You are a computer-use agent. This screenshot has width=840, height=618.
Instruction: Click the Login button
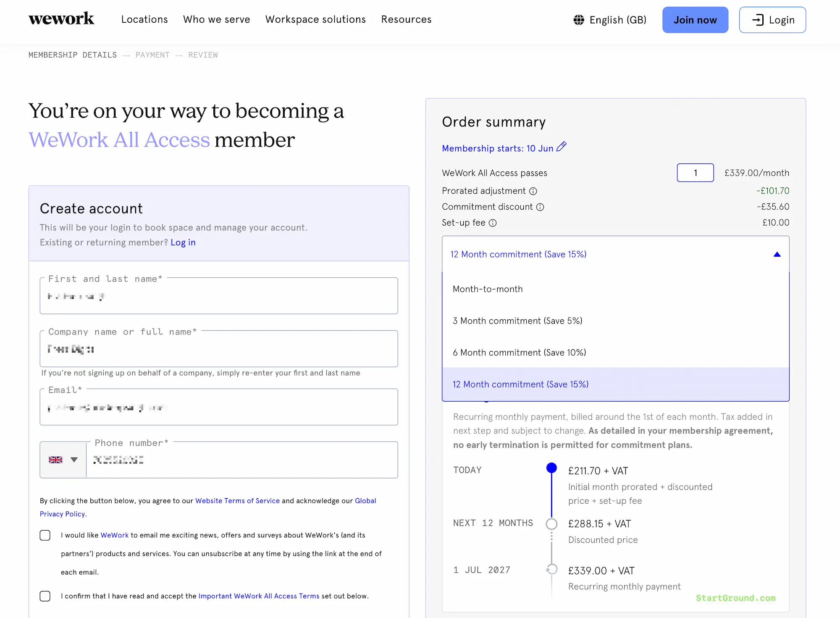click(772, 20)
